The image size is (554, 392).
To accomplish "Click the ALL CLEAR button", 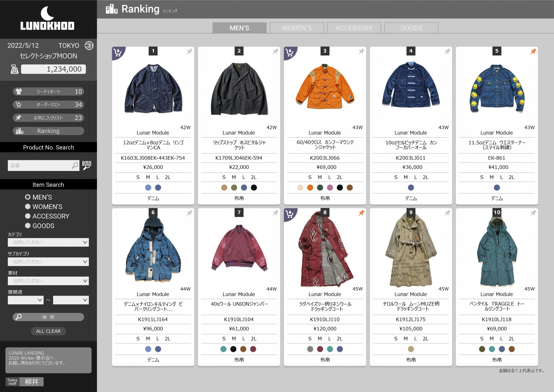I will (48, 331).
